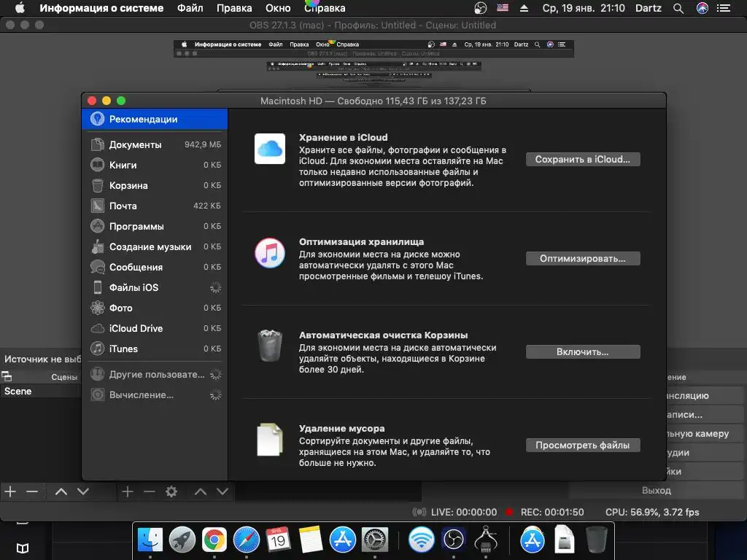The width and height of the screenshot is (747, 560).
Task: Select iTunes in the sidebar
Action: [155, 349]
